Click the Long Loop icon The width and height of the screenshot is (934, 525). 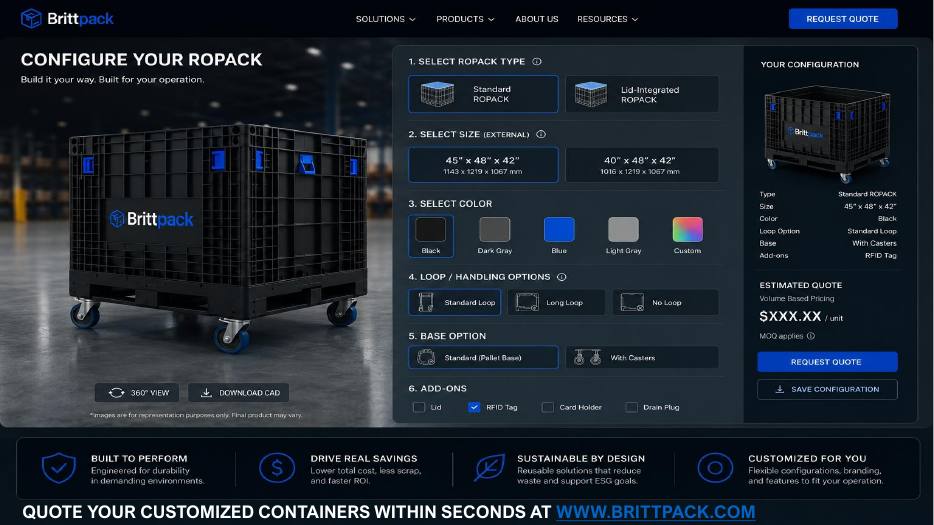tap(527, 302)
